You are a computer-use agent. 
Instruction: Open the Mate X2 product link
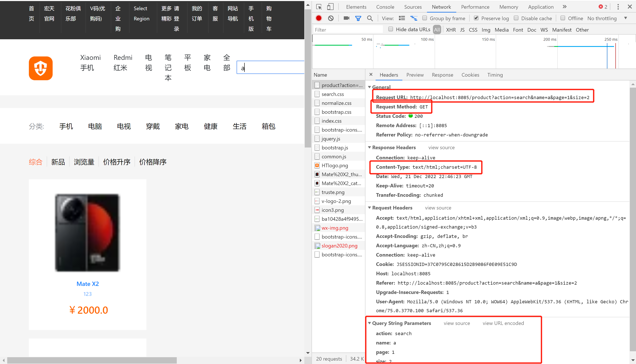point(87,284)
